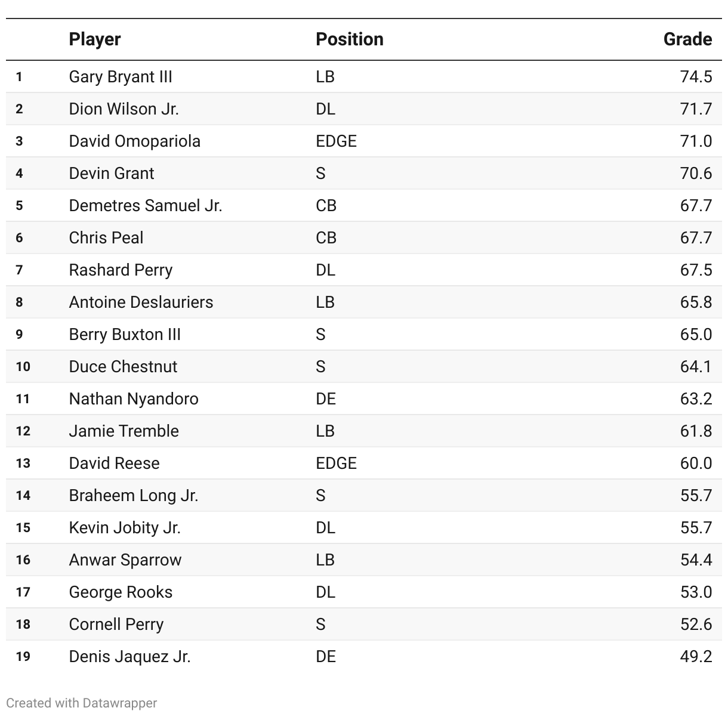
Task: Select Rashard Perry's 67.5 grade cell
Action: tap(696, 270)
